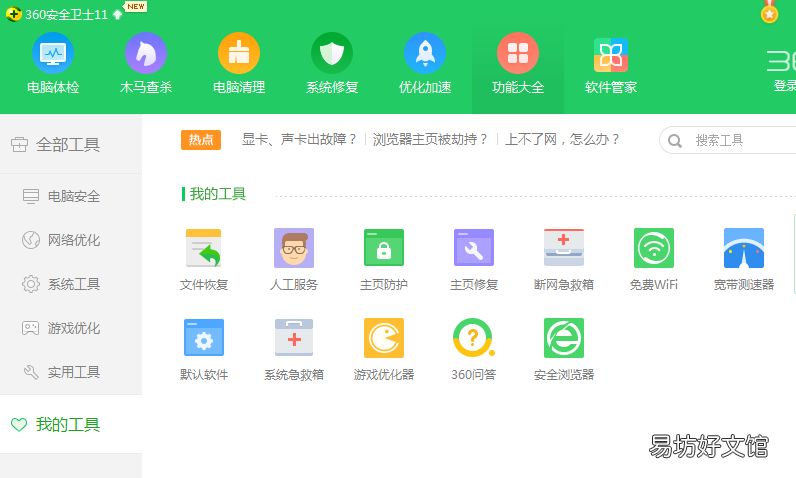The width and height of the screenshot is (796, 478).
Task: Select 全部工具 in sidebar
Action: pyautogui.click(x=71, y=145)
